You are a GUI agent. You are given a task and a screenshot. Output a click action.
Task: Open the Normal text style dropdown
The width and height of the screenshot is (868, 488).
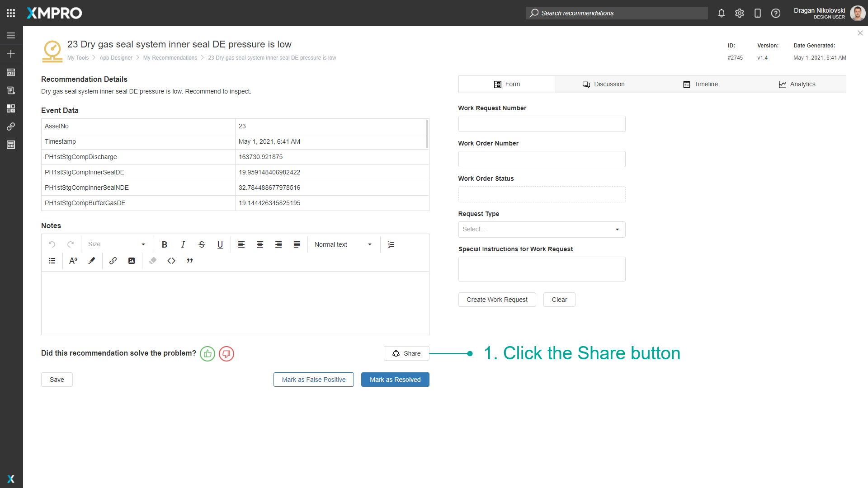343,244
